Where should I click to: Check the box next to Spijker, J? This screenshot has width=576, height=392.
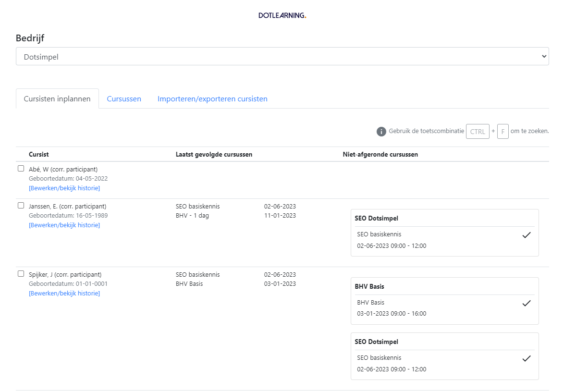point(21,274)
